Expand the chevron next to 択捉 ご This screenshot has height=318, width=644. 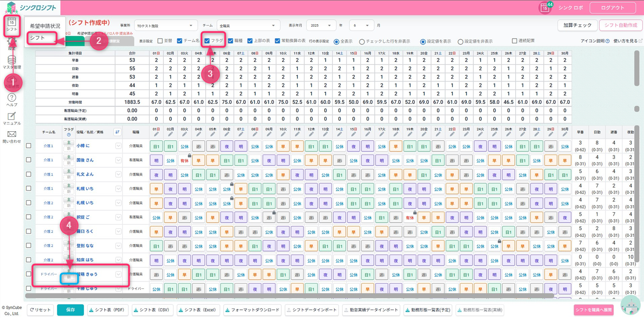[118, 217]
